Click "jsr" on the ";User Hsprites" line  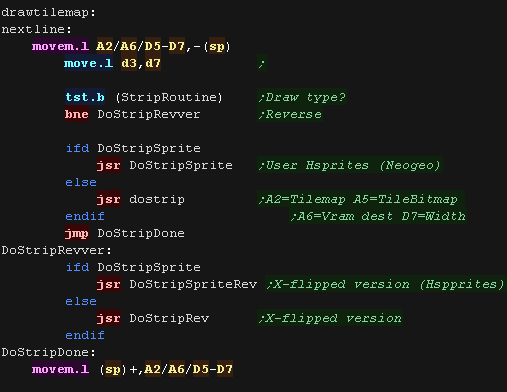[109, 165]
